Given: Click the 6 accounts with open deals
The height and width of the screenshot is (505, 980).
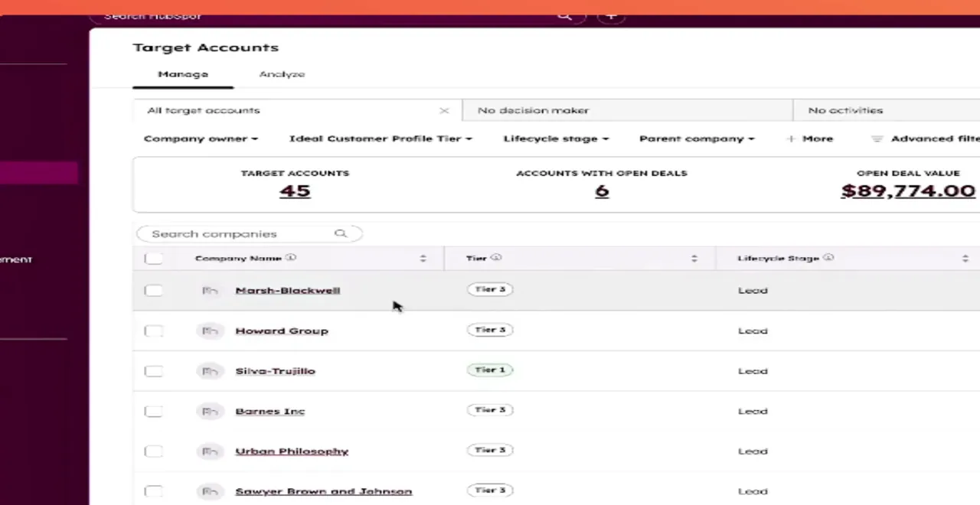Looking at the screenshot, I should point(602,191).
